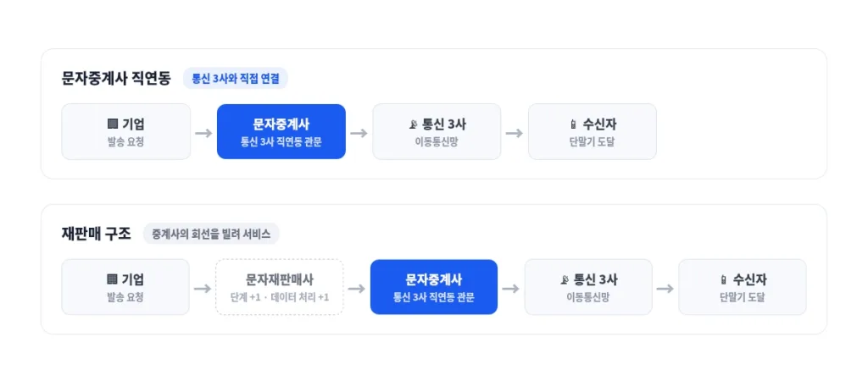Click the phone icon in 재판매 구조's 수신자 box
The image size is (868, 381).
coord(724,279)
